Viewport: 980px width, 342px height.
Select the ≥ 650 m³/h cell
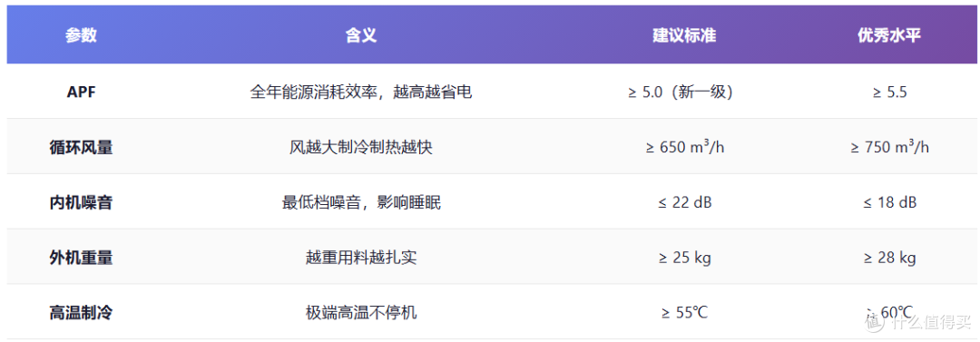click(x=684, y=147)
